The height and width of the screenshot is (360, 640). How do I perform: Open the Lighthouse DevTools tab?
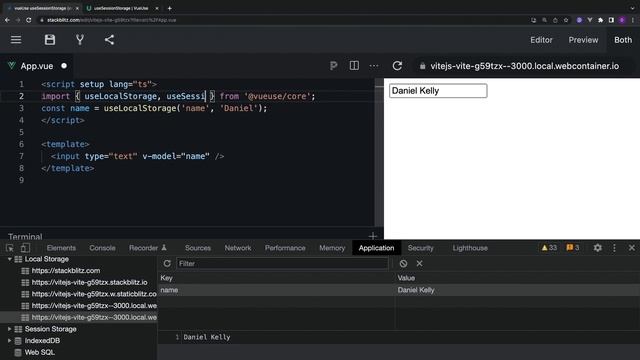tap(470, 248)
